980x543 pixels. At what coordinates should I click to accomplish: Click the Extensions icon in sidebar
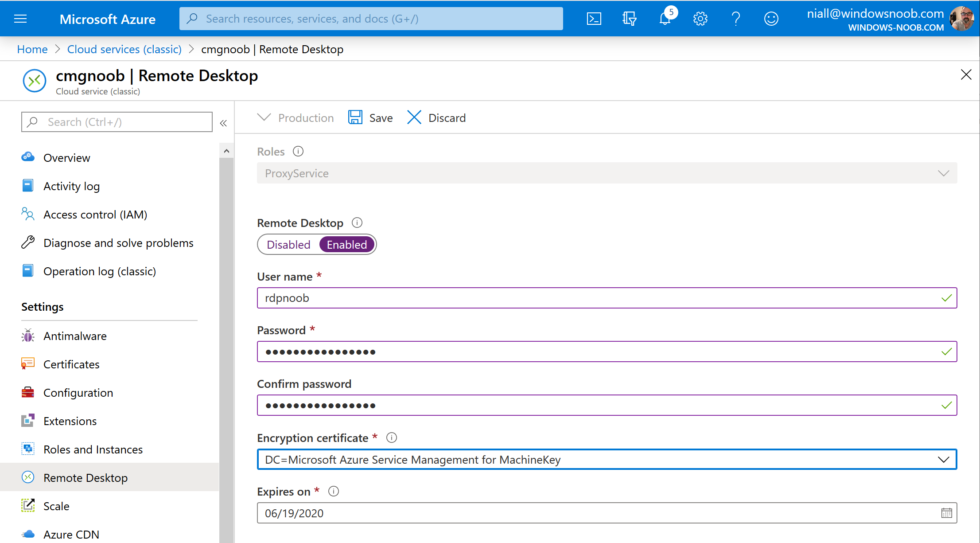pos(28,421)
